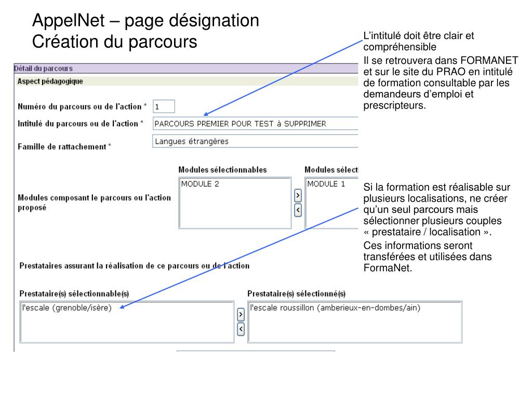Click Intitulé du parcours ou de l'action label
Image resolution: width=532 pixels, height=399 pixels.
click(81, 124)
